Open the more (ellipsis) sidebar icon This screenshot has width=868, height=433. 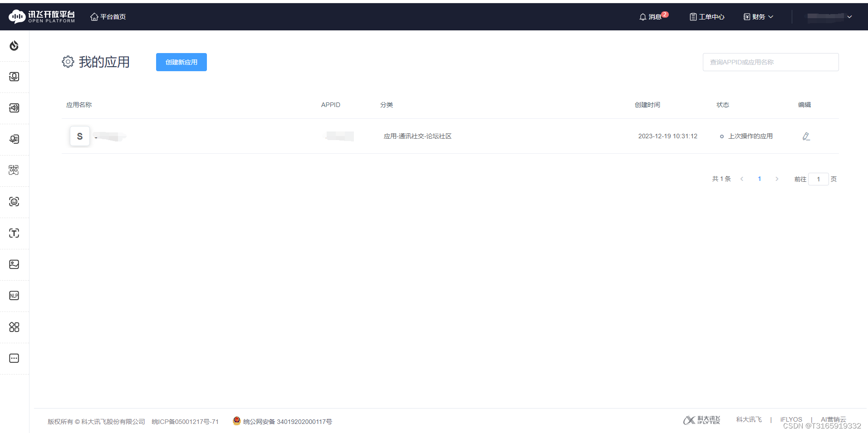point(14,358)
